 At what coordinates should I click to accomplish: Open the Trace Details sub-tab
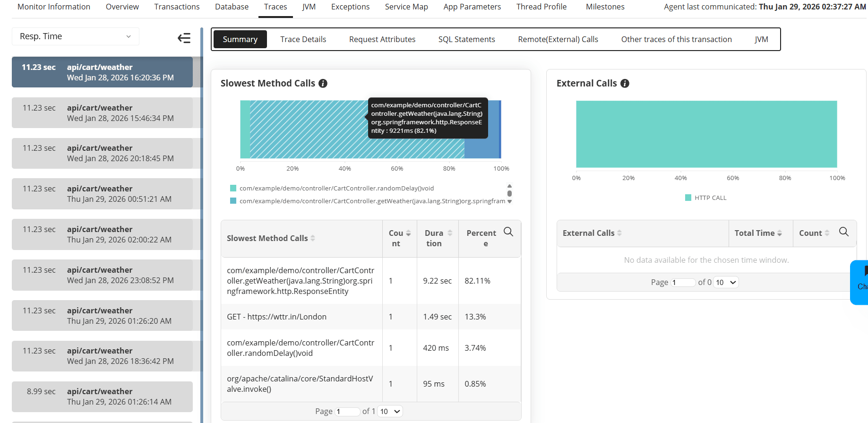(303, 39)
